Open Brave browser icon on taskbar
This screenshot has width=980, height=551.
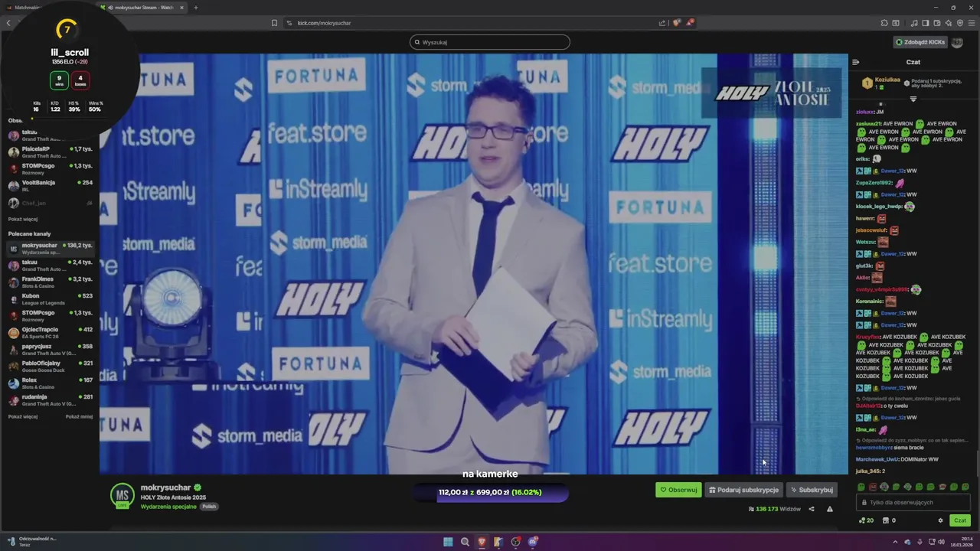[482, 542]
